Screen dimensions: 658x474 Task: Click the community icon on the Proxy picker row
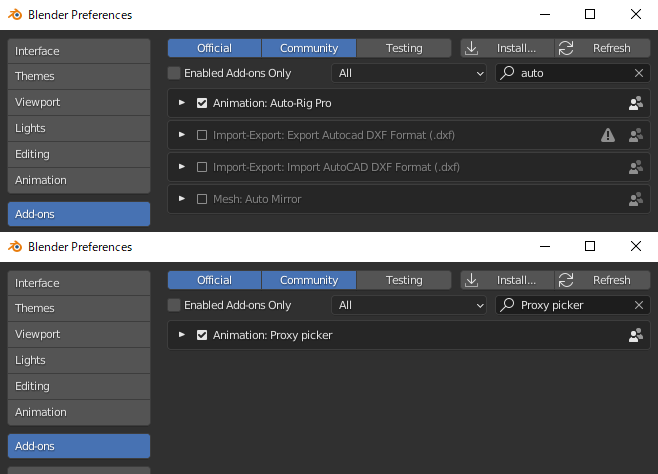click(635, 335)
